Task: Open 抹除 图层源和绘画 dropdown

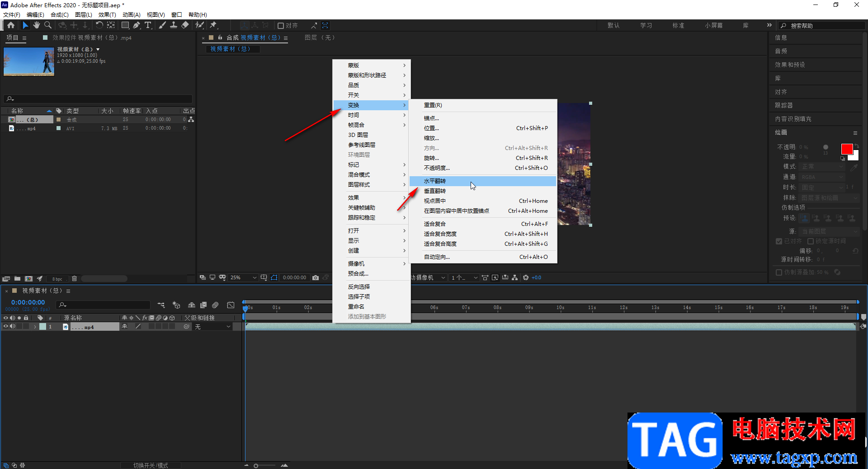Action: coord(829,198)
